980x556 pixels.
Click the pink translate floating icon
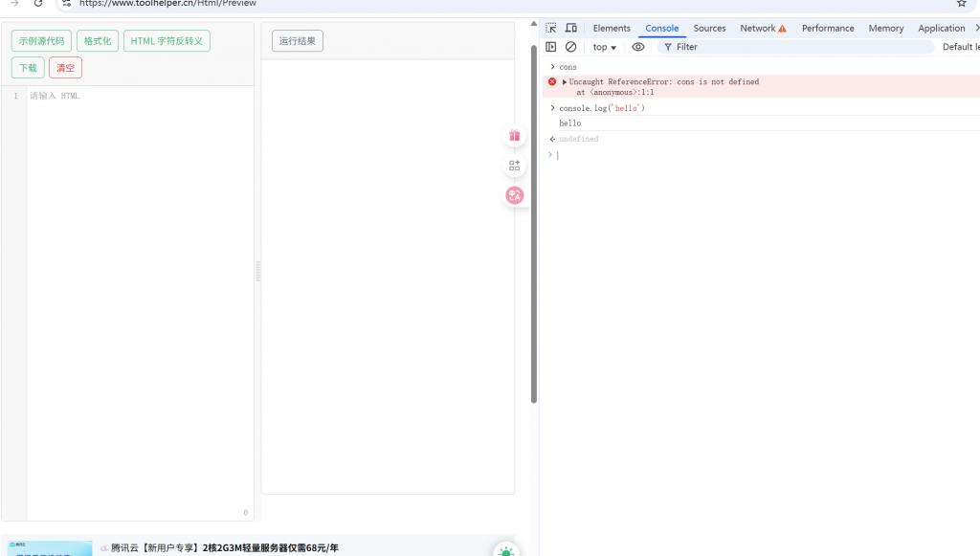pyautogui.click(x=515, y=195)
